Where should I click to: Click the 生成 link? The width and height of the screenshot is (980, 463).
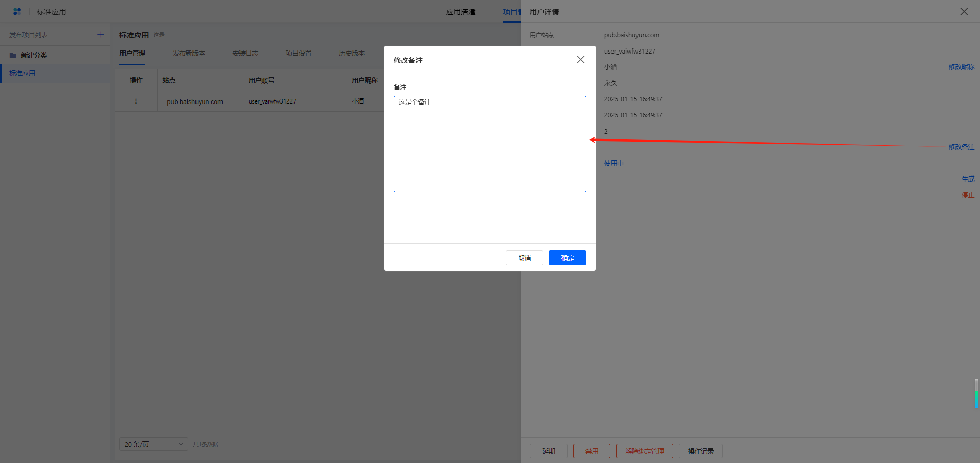click(968, 179)
